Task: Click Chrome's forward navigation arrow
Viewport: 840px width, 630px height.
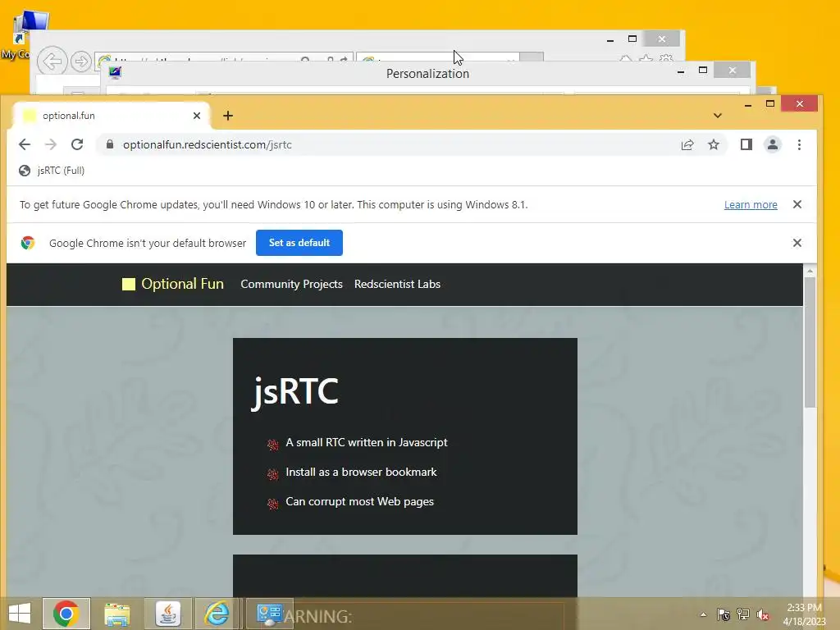Action: pos(51,144)
